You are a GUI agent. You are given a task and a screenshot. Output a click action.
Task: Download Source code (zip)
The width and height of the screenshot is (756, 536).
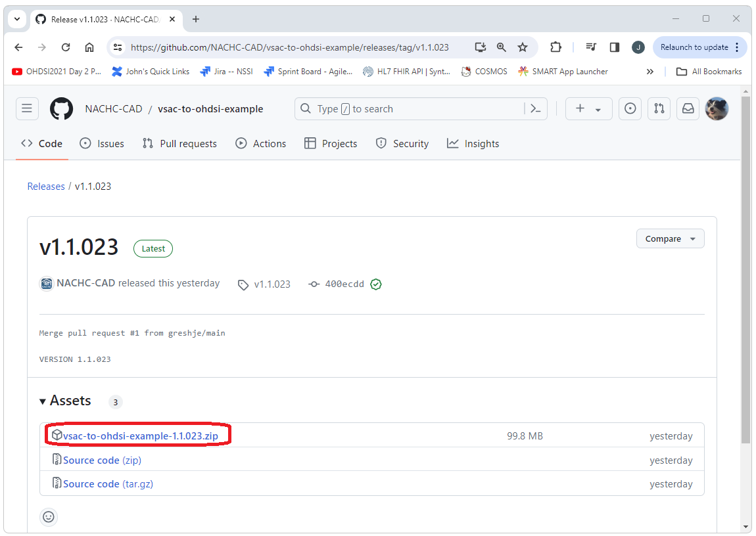102,460
